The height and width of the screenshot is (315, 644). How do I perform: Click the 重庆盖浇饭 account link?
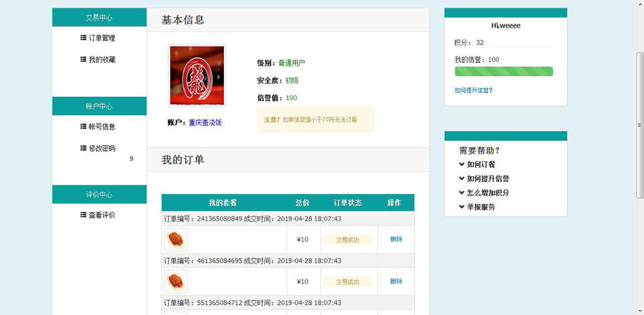(x=205, y=122)
